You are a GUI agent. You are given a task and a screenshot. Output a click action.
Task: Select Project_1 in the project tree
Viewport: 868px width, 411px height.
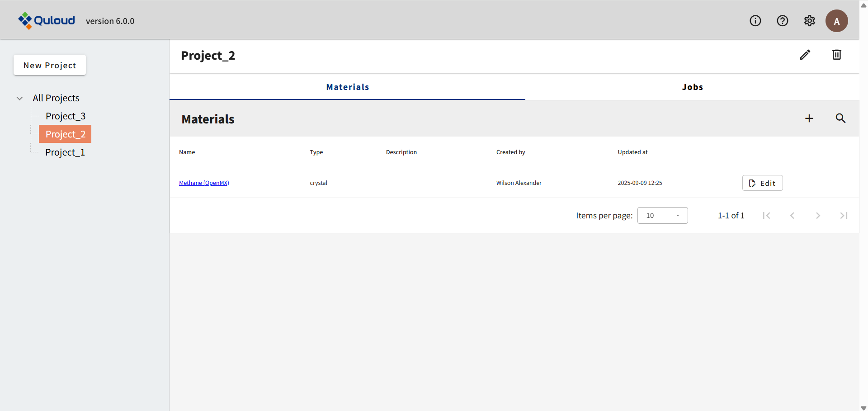click(x=65, y=152)
